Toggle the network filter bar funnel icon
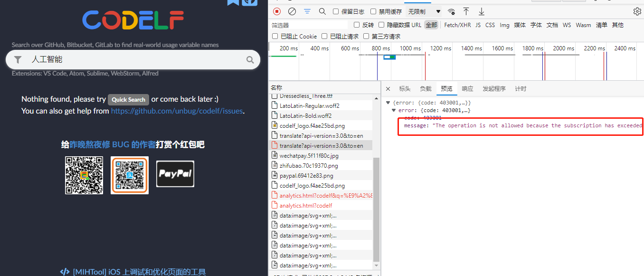 coord(307,11)
